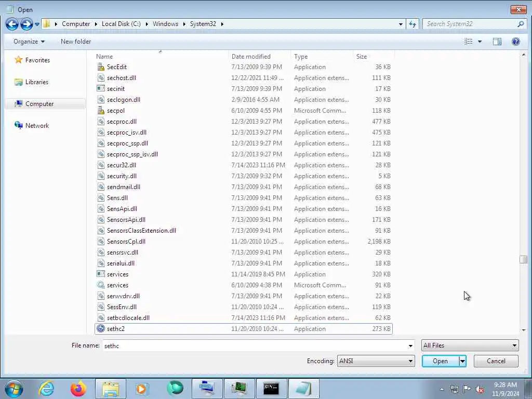Show hidden tray icons arrow

[442, 390]
